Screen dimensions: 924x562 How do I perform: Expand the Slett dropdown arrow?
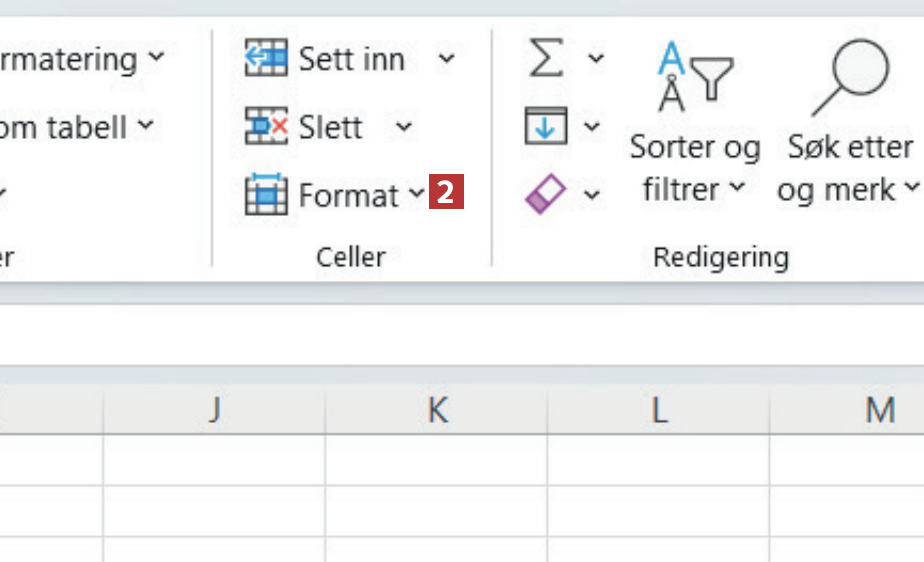[x=403, y=127]
